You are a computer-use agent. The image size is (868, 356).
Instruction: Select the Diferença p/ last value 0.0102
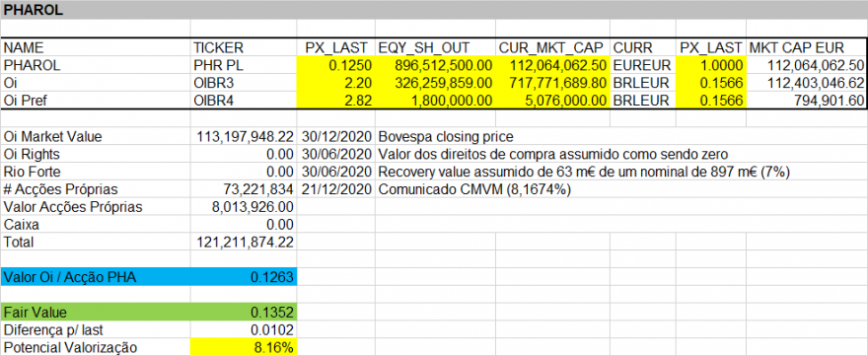click(x=244, y=330)
